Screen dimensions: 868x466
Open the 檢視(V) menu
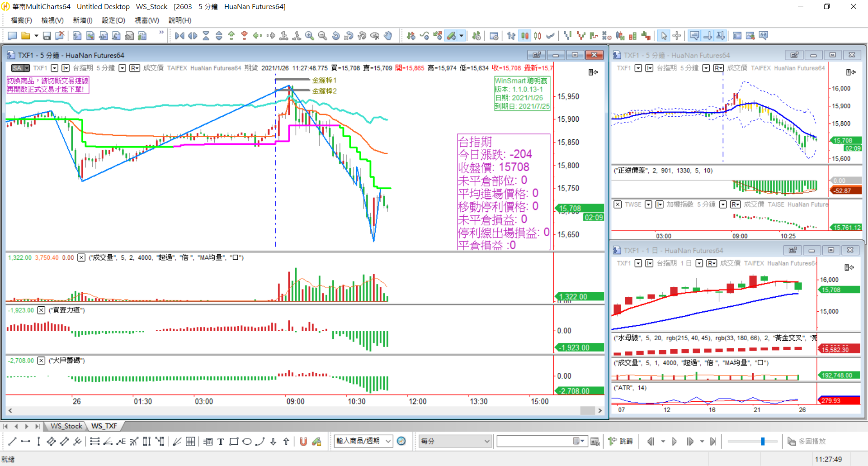click(52, 20)
